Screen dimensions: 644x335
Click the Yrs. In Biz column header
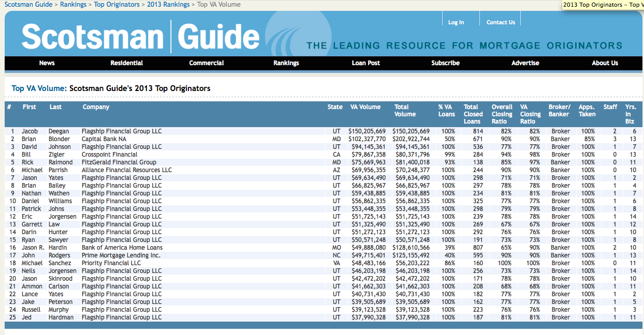point(630,114)
